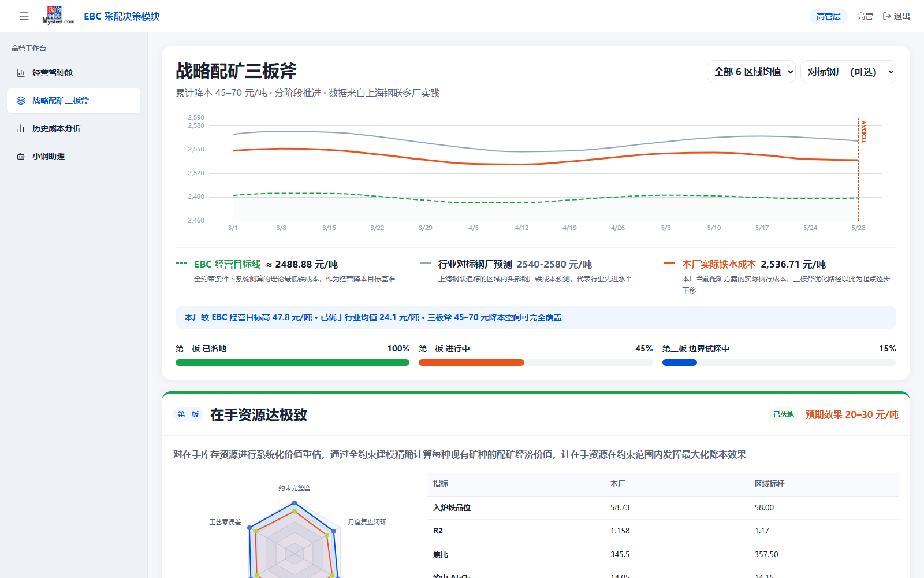Click the 工艺零误差 radar axis label
The height and width of the screenshot is (578, 924).
pyautogui.click(x=225, y=522)
